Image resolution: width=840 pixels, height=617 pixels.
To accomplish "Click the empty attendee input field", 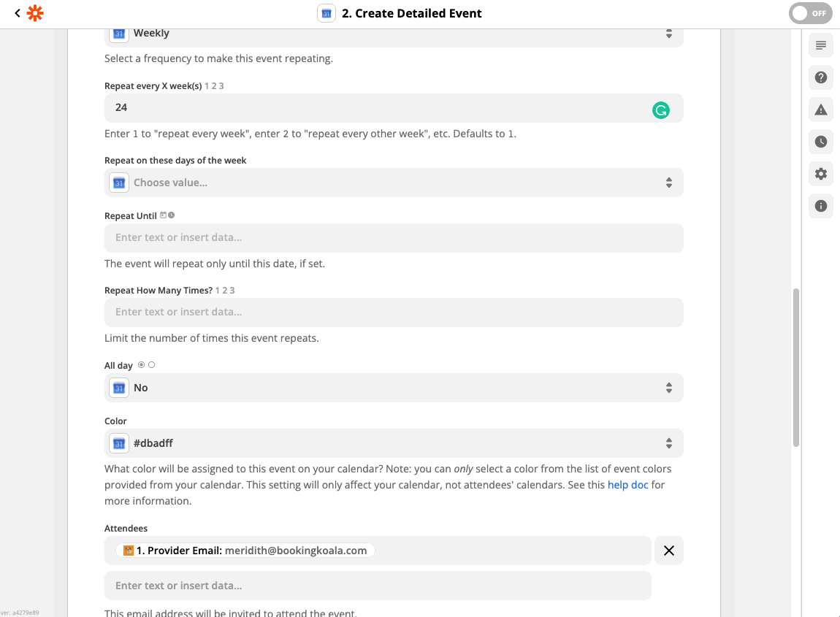I will point(378,586).
